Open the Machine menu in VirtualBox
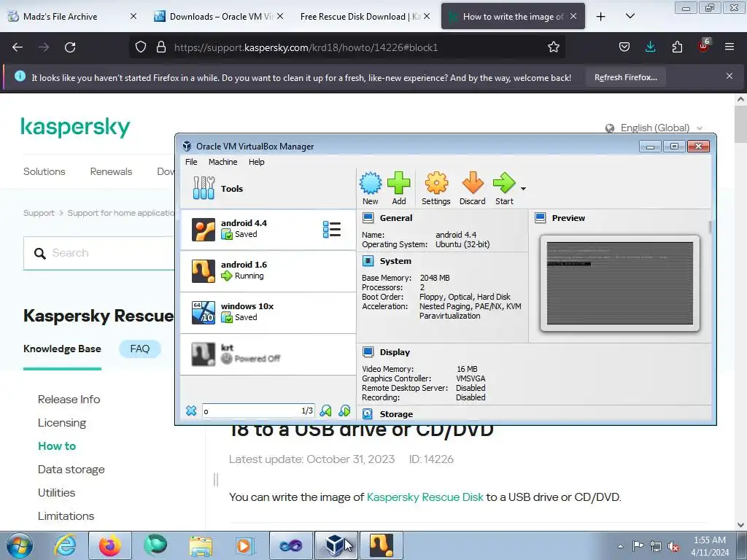The width and height of the screenshot is (747, 560). pyautogui.click(x=222, y=162)
